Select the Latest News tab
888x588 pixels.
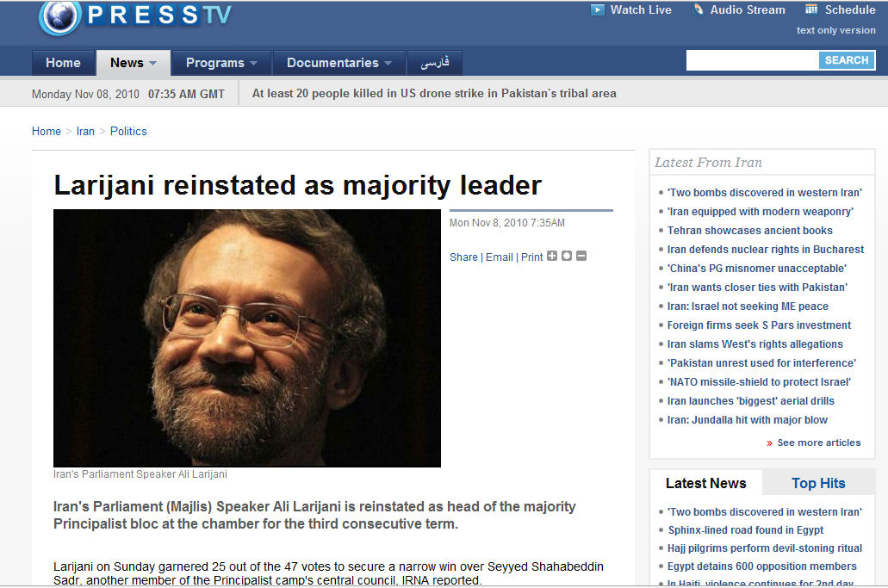tap(705, 483)
